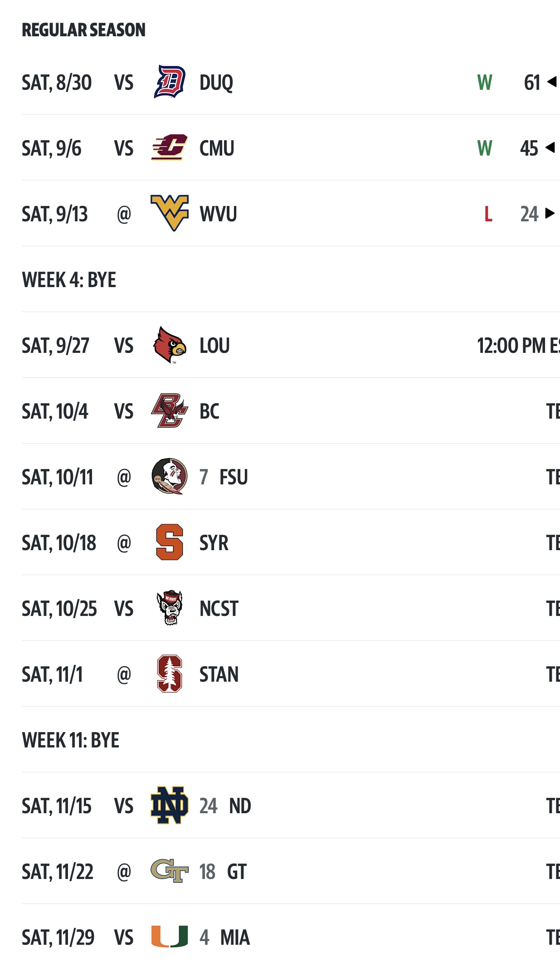Click the Stanford tree logo
The width and height of the screenshot is (560, 962).
pyautogui.click(x=169, y=674)
